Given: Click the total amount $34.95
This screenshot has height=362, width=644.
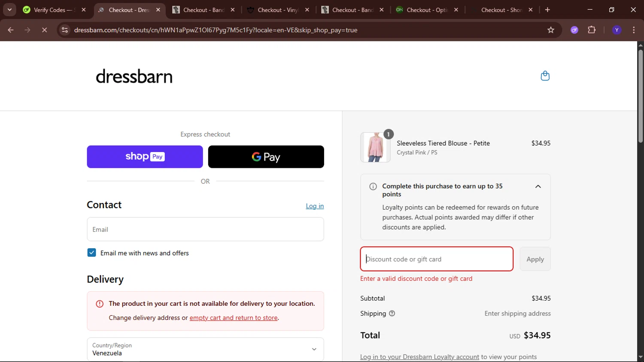Looking at the screenshot, I should click(x=537, y=335).
